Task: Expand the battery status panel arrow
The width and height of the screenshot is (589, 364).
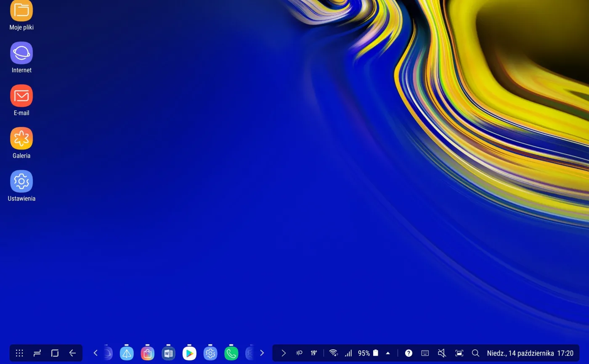Action: click(x=387, y=353)
